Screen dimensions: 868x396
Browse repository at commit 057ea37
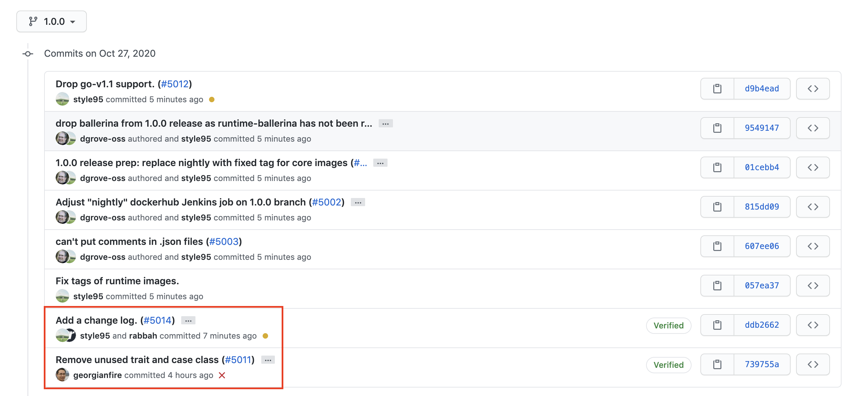tap(813, 286)
